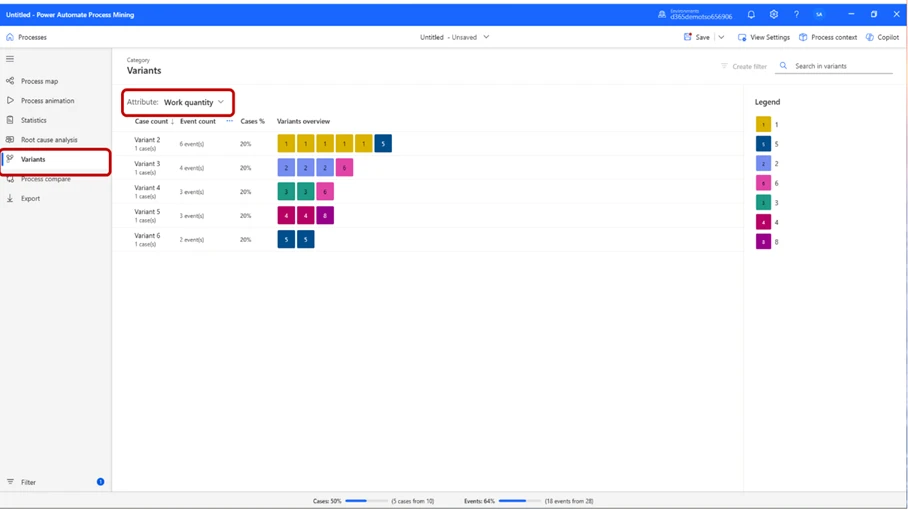Click the pink 6 block in Variant 4
Viewport: 908px width, 510px height.
coord(325,192)
